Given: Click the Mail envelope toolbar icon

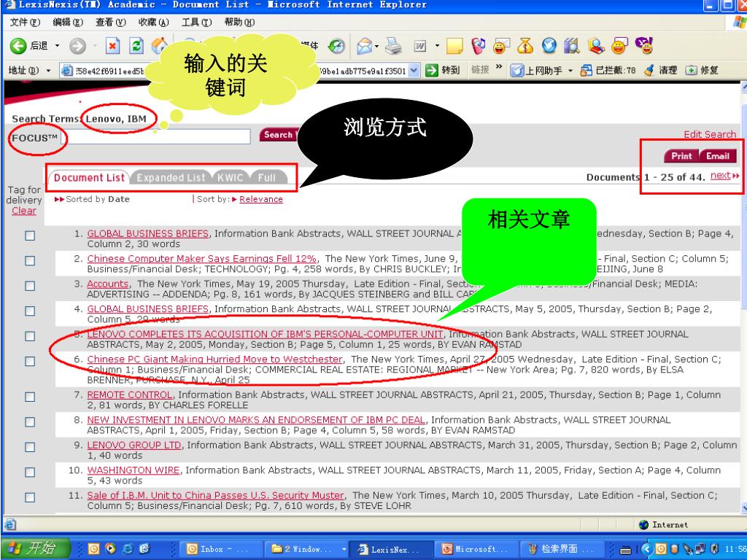Looking at the screenshot, I should [x=365, y=46].
